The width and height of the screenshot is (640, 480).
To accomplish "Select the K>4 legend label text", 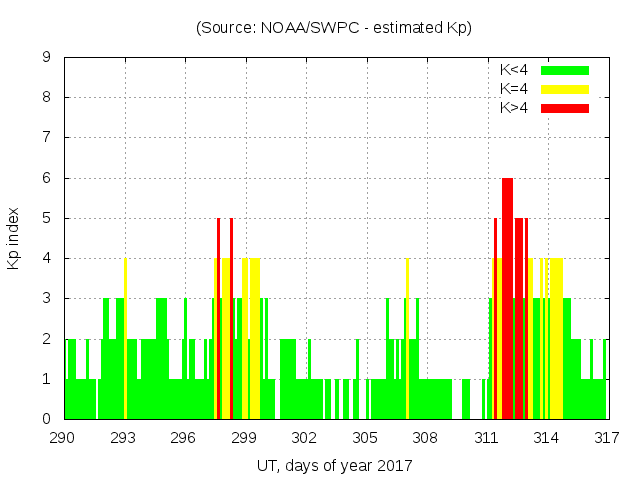I will tap(514, 107).
